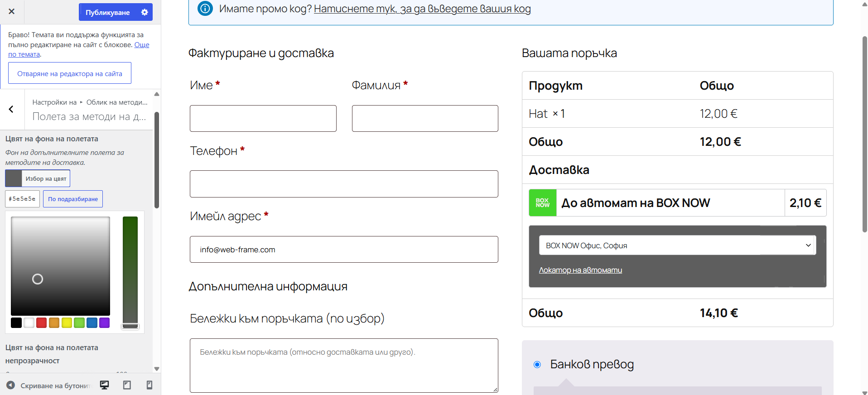Click link to enter promo code

pos(422,9)
